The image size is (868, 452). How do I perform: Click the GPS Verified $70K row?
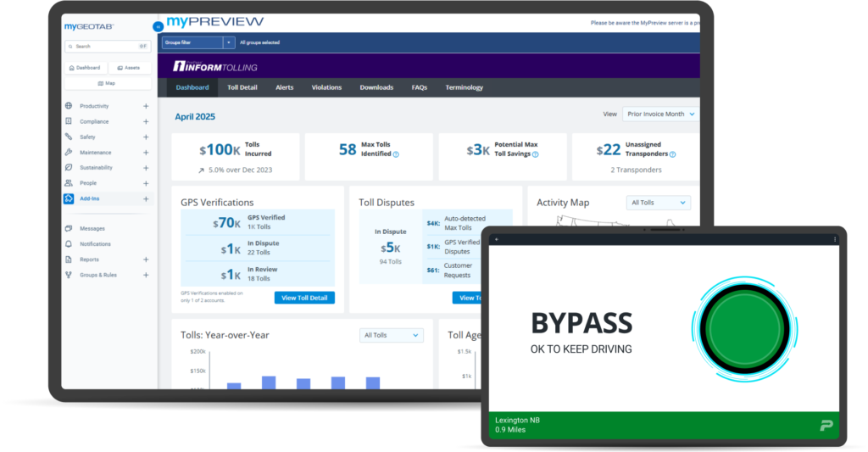[258, 222]
